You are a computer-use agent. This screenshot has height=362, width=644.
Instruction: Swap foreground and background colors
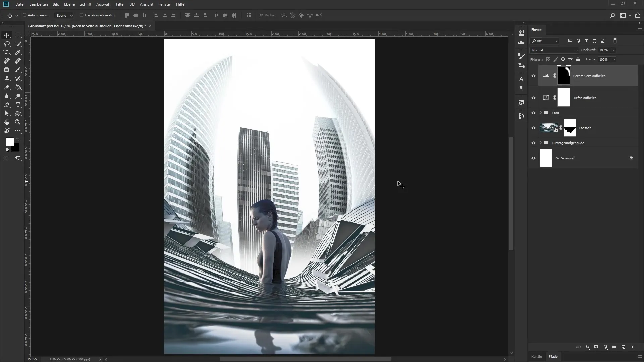[x=18, y=139]
